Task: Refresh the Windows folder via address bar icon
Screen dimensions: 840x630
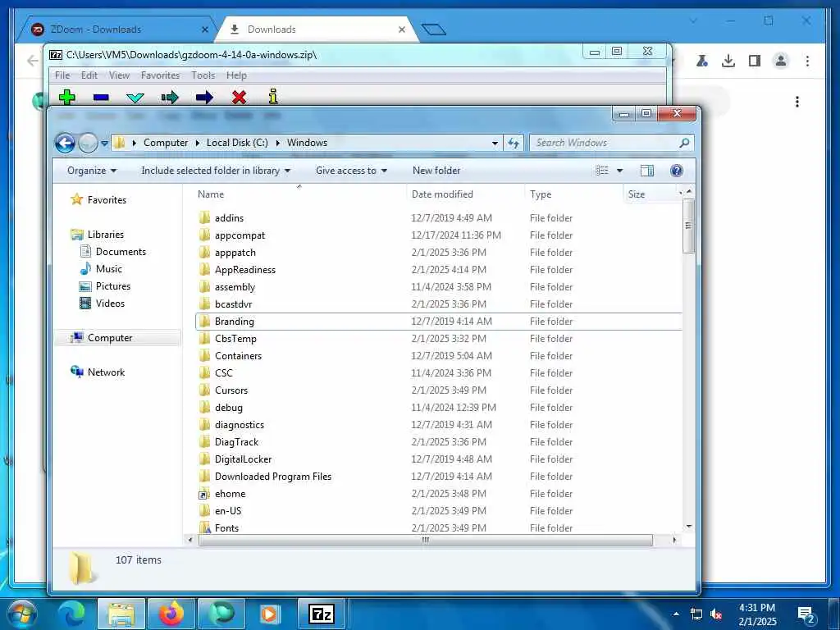Action: [x=514, y=143]
